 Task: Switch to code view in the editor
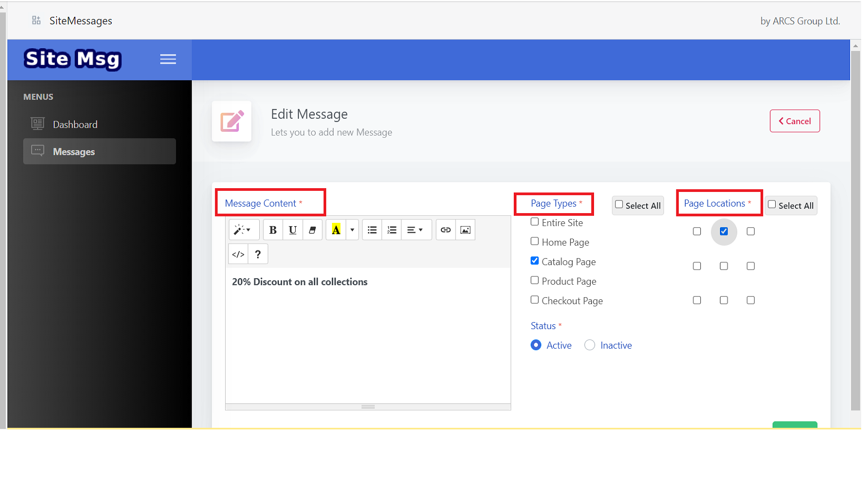tap(238, 254)
